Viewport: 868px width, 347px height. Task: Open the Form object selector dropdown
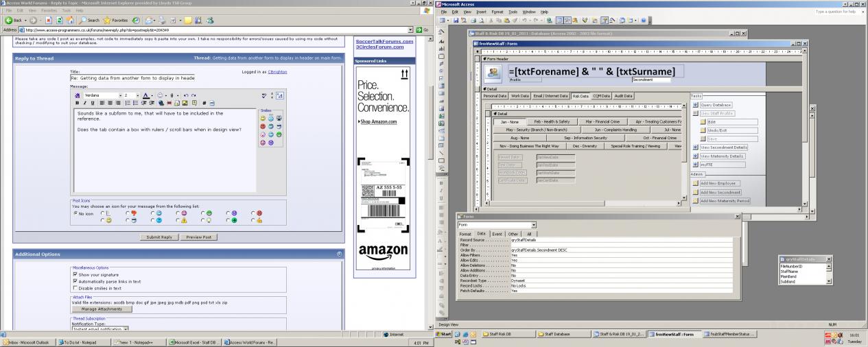click(533, 225)
